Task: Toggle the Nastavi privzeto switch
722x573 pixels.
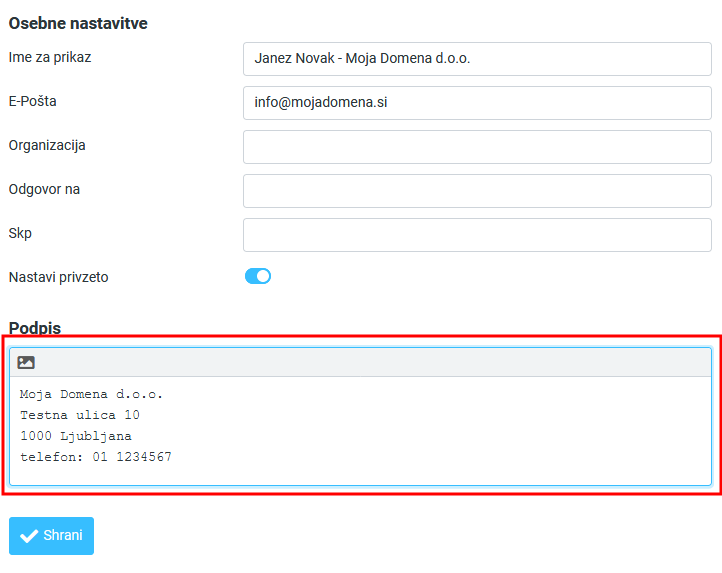Action: click(x=258, y=277)
